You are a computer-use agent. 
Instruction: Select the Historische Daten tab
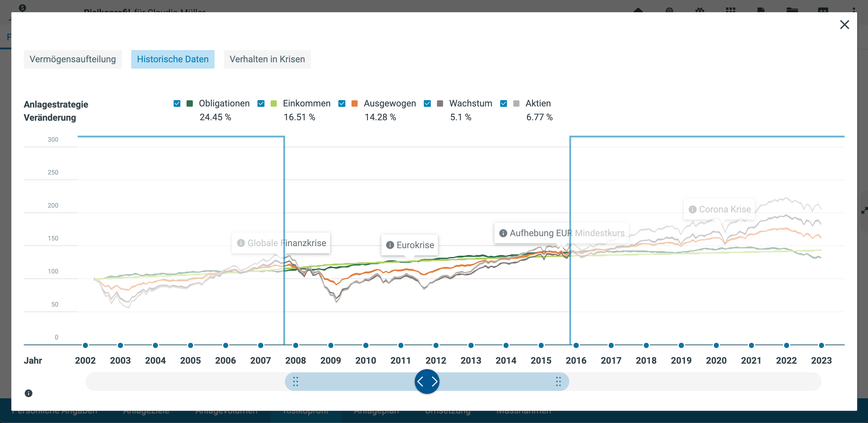(172, 59)
